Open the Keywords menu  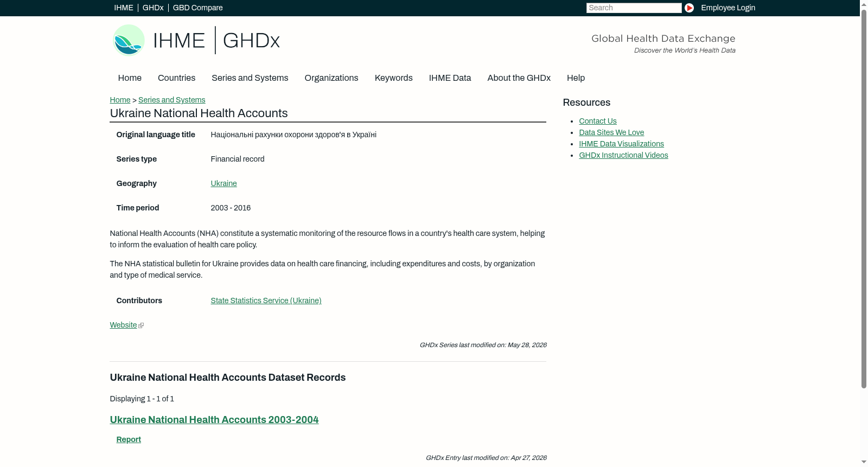[393, 78]
